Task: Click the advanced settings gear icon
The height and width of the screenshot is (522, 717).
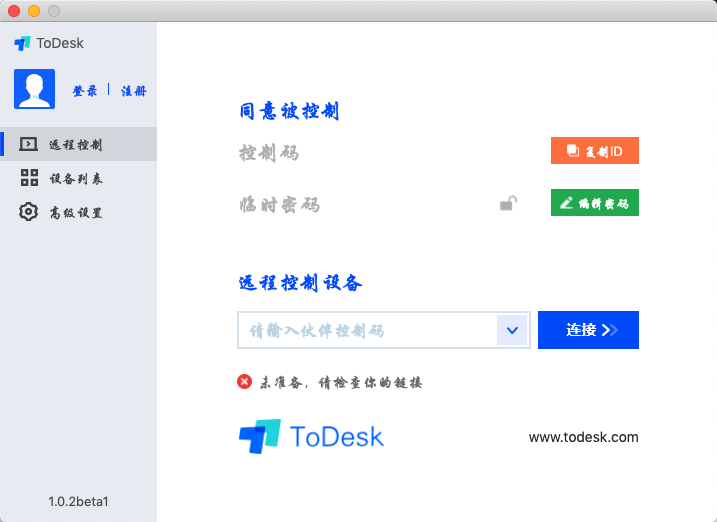Action: tap(28, 212)
